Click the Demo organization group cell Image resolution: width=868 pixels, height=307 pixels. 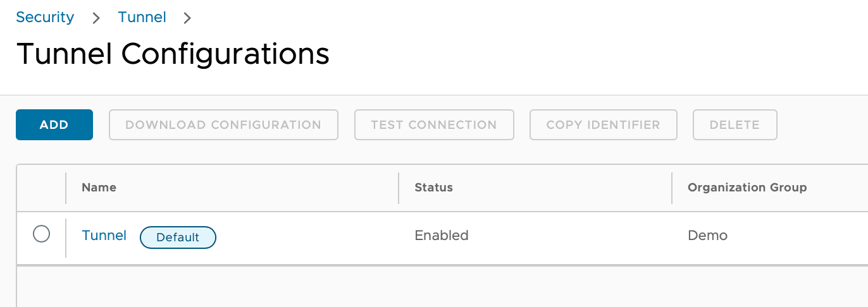(707, 236)
